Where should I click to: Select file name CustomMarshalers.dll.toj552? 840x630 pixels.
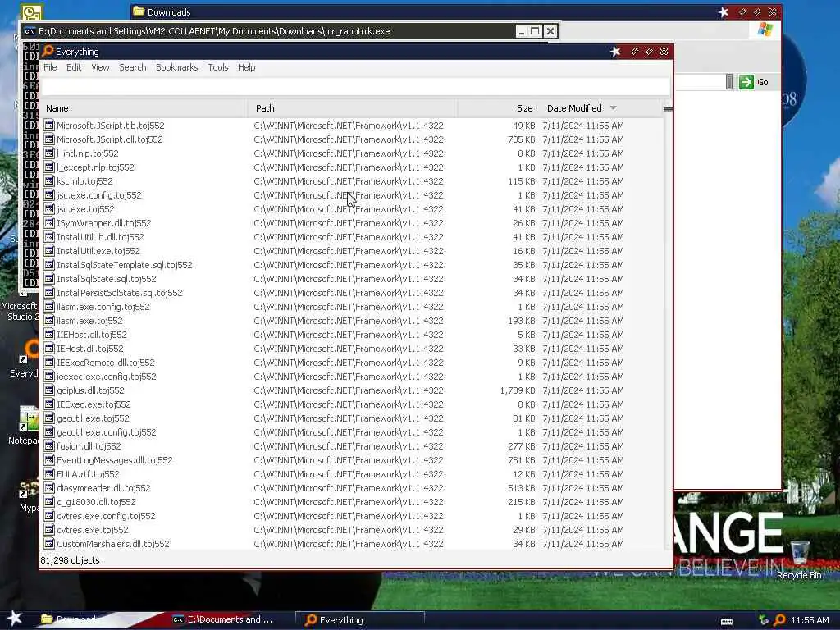pyautogui.click(x=113, y=544)
